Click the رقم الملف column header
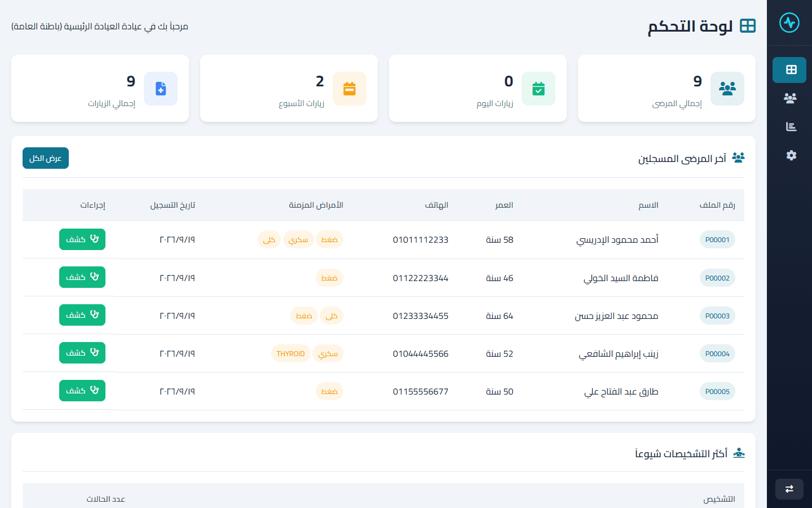The width and height of the screenshot is (812, 508). (x=717, y=205)
